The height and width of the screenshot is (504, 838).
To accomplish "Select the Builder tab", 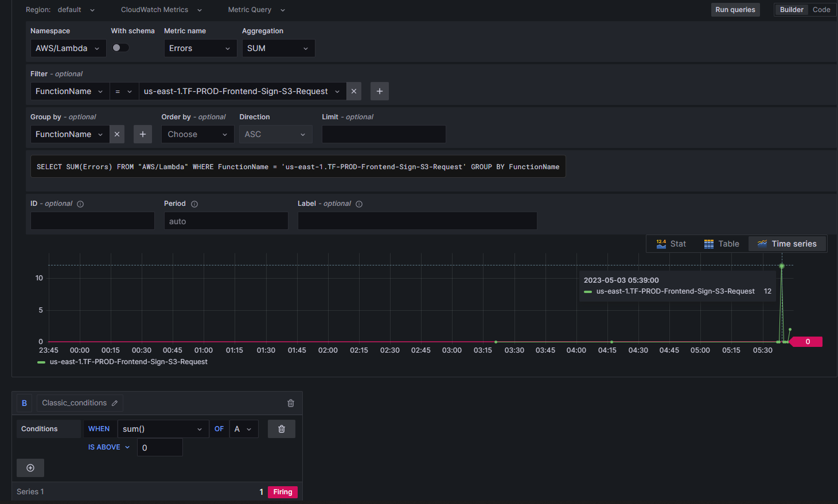I will (791, 9).
